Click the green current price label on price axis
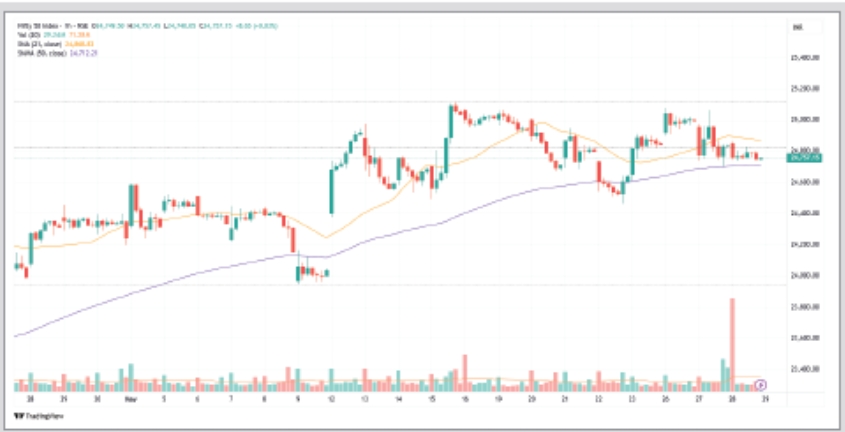 [x=804, y=157]
